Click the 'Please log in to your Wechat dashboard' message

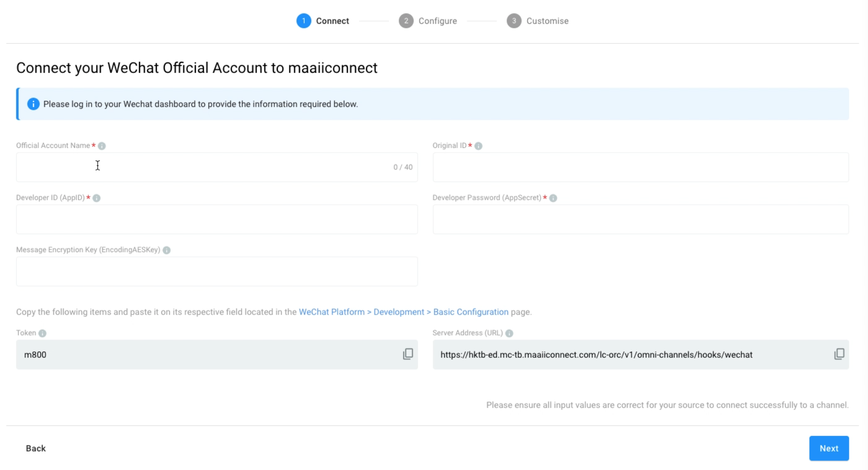point(200,104)
